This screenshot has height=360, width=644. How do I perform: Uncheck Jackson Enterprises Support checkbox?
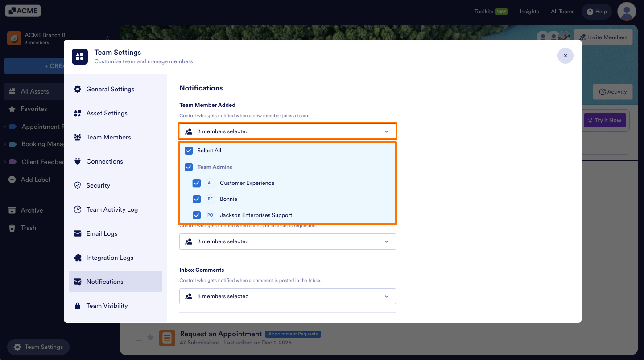pyautogui.click(x=197, y=215)
